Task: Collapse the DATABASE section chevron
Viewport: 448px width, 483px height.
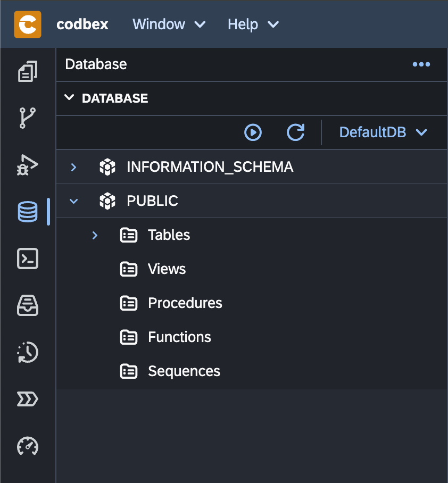Action: point(69,98)
